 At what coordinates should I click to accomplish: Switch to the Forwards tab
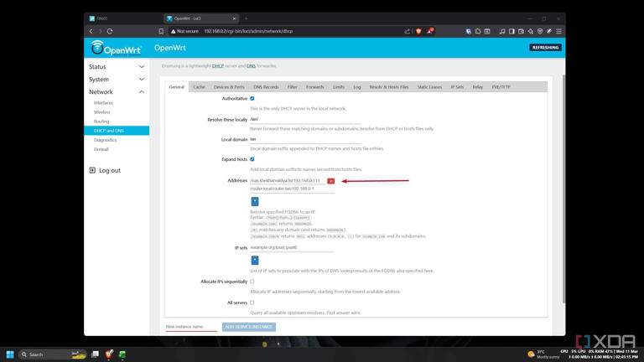(315, 87)
